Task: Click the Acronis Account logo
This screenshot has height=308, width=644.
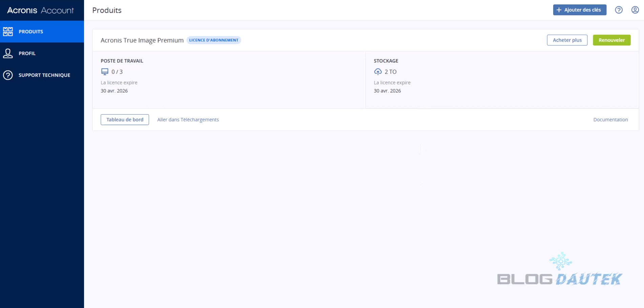Action: pos(40,11)
